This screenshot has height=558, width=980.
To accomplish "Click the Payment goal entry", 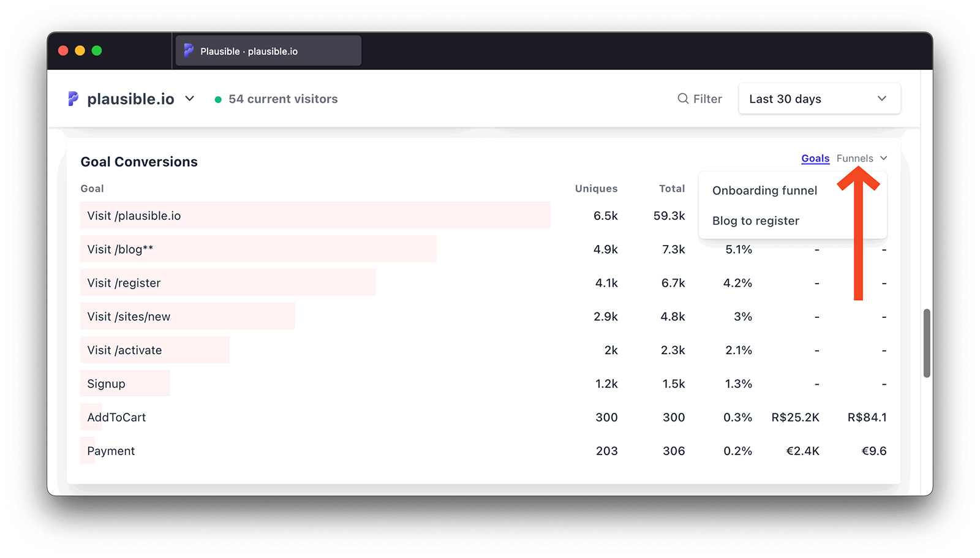I will pos(111,451).
